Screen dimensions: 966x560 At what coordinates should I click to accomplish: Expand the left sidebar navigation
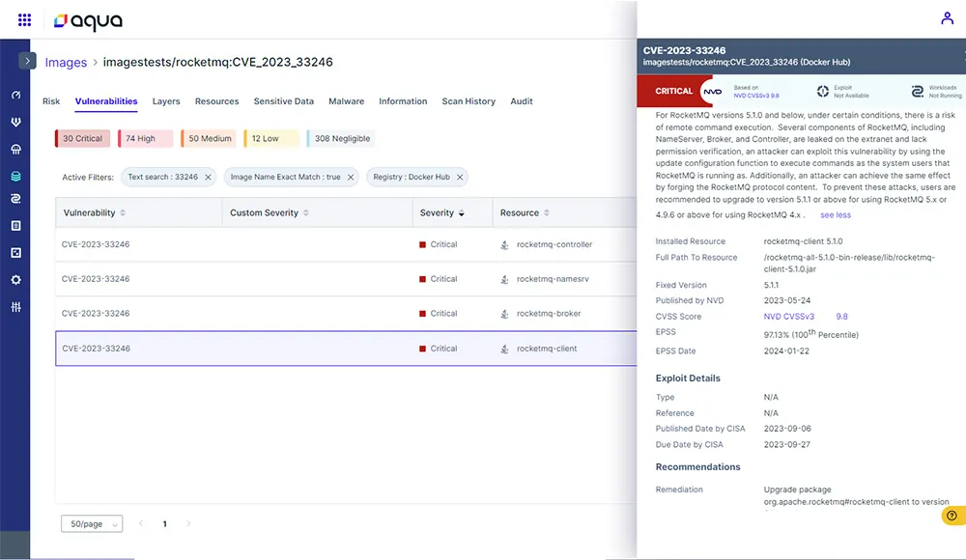(27, 61)
